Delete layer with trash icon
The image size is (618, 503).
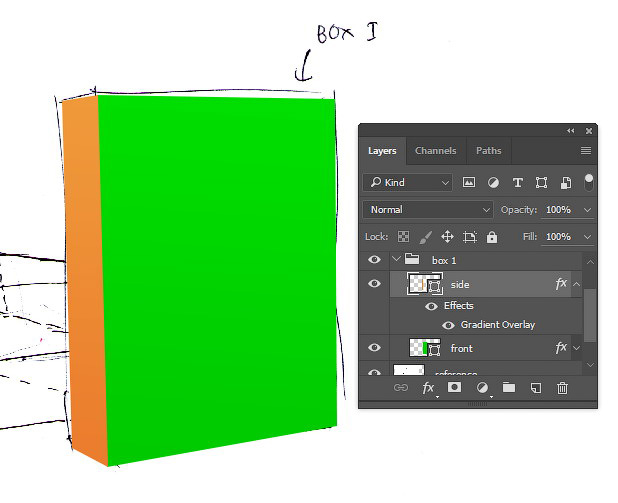pos(562,388)
